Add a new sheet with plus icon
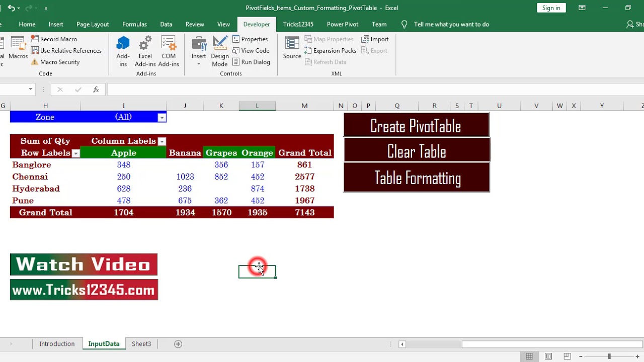Viewport: 644px width, 362px height. pyautogui.click(x=178, y=344)
